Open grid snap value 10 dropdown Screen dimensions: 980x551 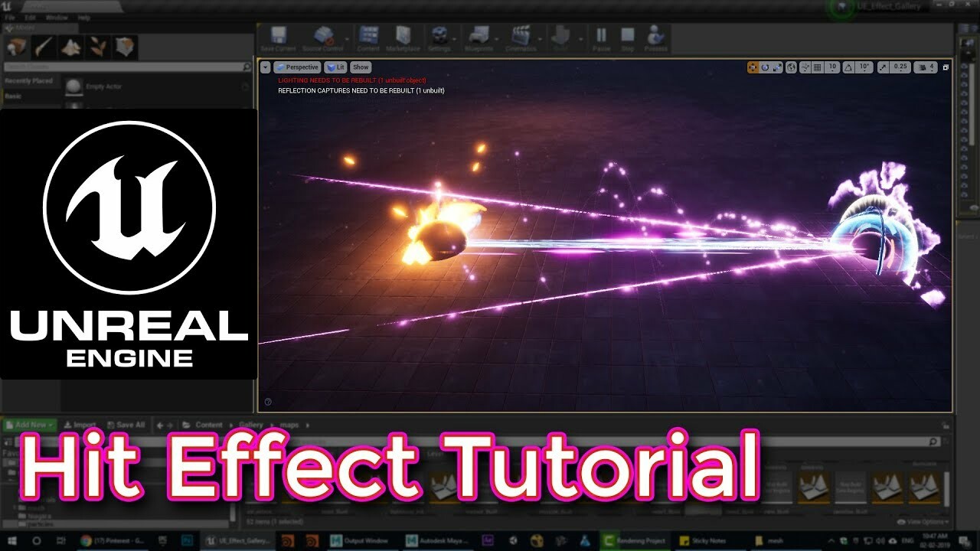pos(832,67)
